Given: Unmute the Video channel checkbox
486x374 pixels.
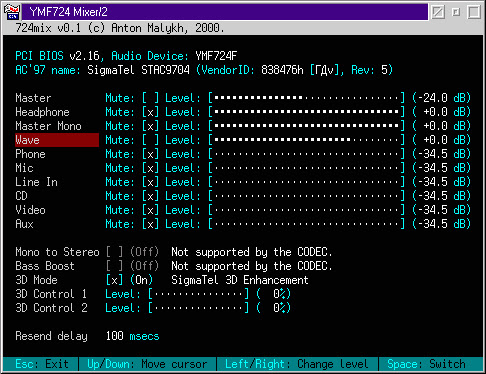Looking at the screenshot, I should (150, 210).
